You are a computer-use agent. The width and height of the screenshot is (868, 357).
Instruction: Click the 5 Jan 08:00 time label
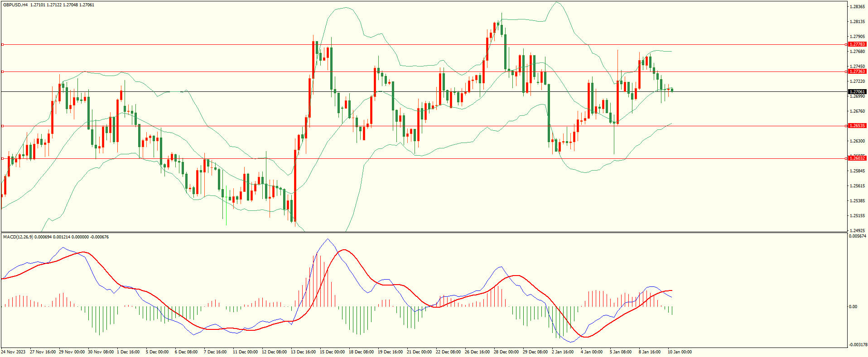coord(621,352)
